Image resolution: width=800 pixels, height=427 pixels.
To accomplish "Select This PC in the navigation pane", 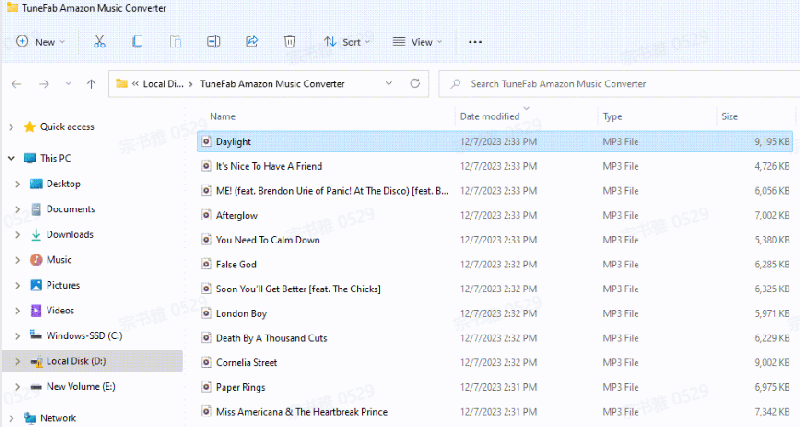I will [56, 158].
